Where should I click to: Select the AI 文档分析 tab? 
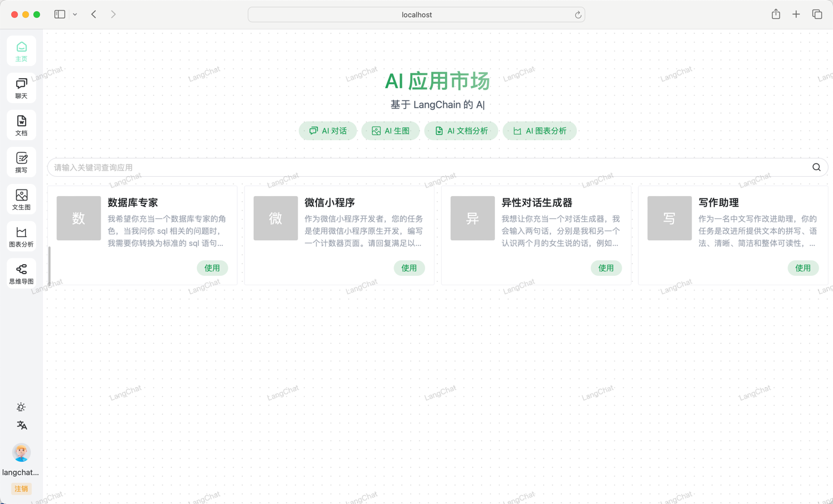tap(461, 131)
